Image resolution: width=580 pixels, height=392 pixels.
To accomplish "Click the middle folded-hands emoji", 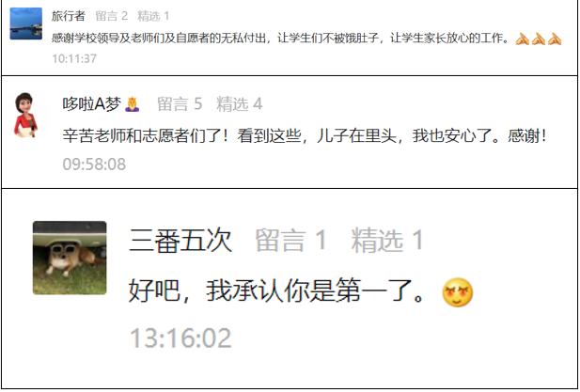I will pos(539,39).
